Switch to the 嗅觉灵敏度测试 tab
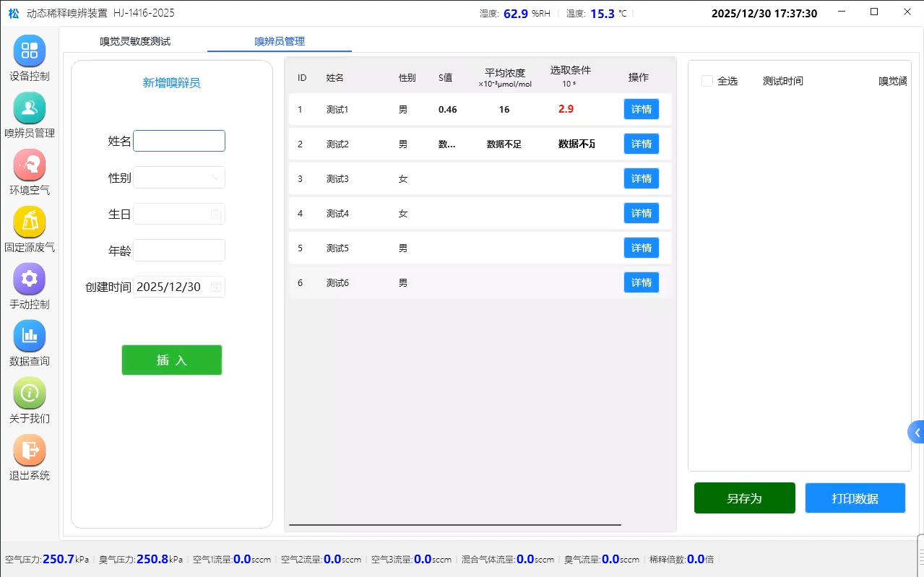Viewport: 924px width, 577px height. point(134,42)
